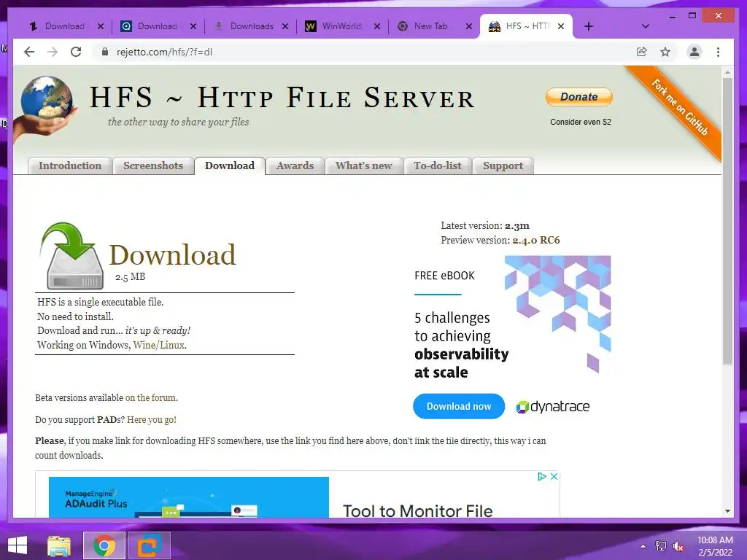Click the scrollbar up arrow
747x560 pixels.
[727, 72]
